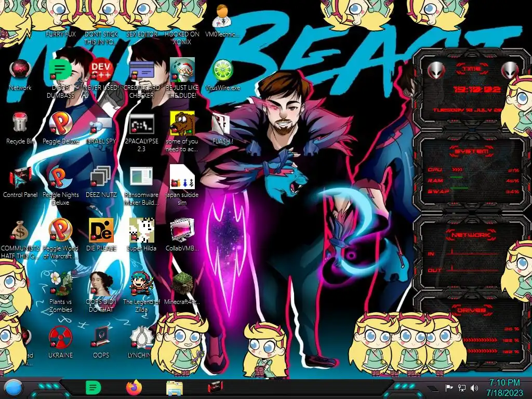Click the Start orb on the taskbar
Viewport: 532px width, 399px height.
click(x=13, y=388)
